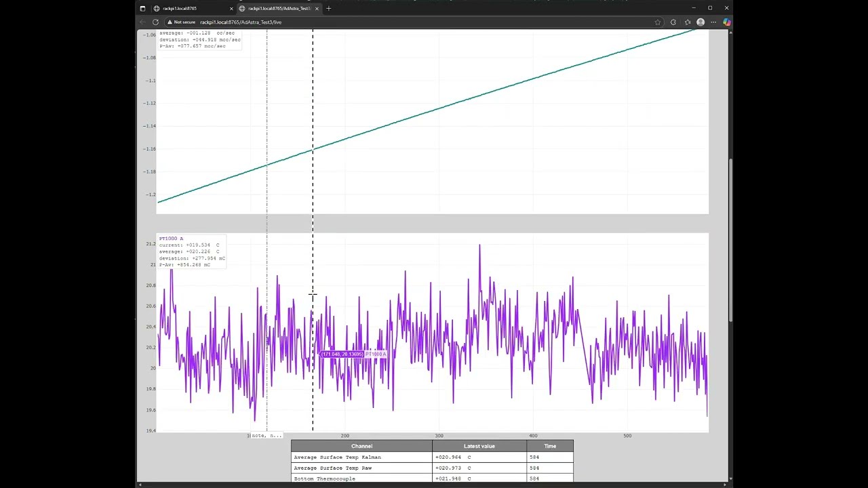Open the favorites list icon
868x488 pixels.
click(x=688, y=22)
